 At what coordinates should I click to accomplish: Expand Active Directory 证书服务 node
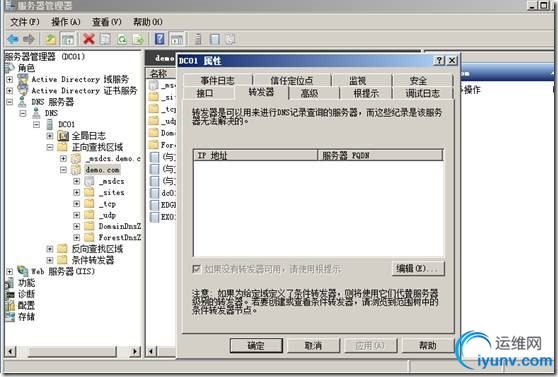tap(10, 90)
